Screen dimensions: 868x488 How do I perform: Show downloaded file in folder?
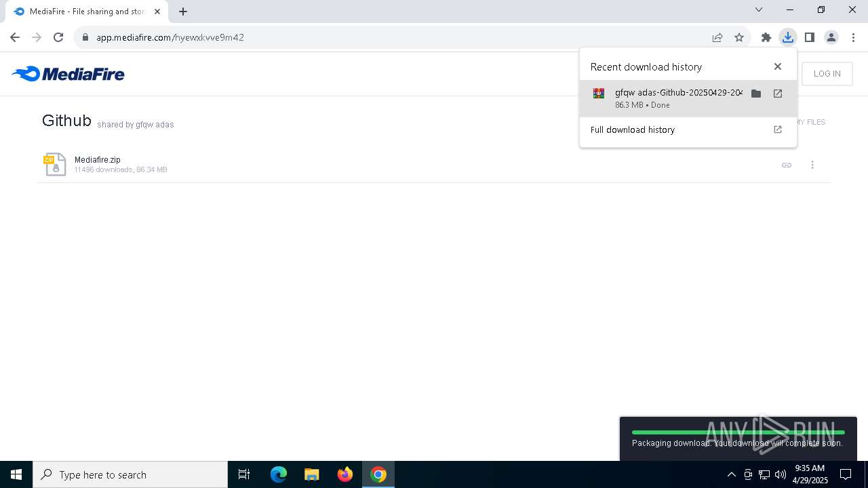[x=756, y=94]
